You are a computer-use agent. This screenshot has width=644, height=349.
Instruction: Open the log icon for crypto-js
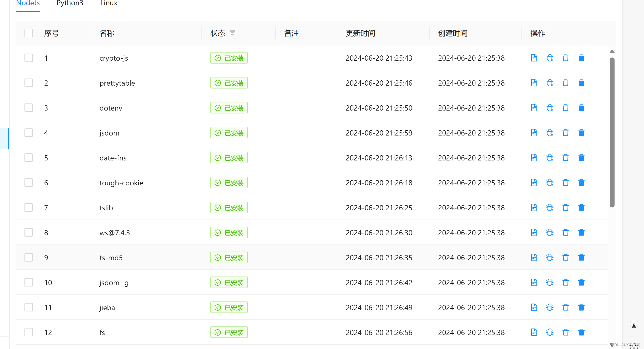tap(534, 58)
